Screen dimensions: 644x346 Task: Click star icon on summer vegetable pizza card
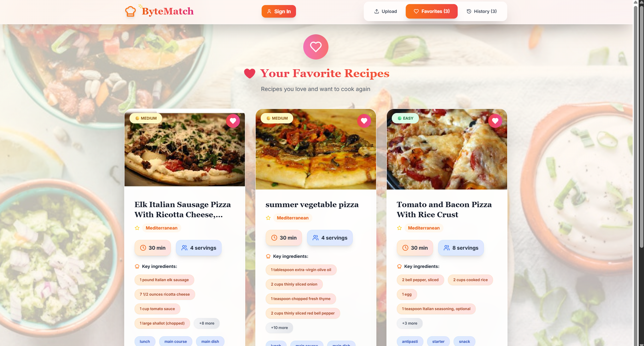pos(268,218)
